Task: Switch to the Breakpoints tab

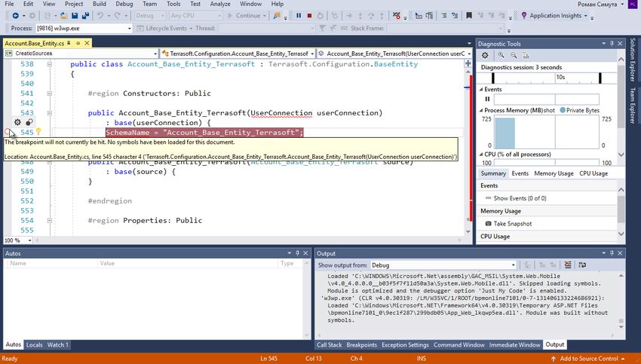Action: [361, 345]
